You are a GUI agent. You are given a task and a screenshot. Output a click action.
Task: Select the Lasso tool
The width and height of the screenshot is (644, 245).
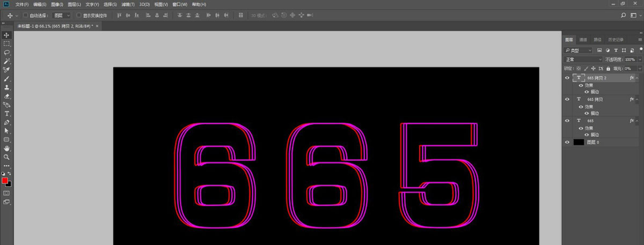(x=7, y=53)
